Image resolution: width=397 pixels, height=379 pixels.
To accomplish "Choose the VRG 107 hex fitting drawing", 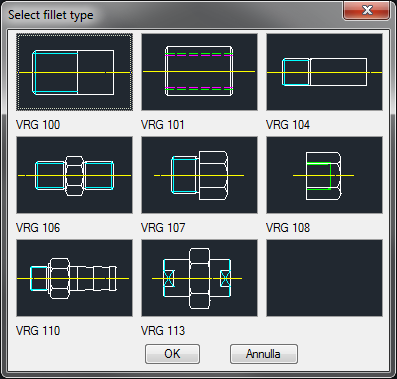I will click(199, 175).
